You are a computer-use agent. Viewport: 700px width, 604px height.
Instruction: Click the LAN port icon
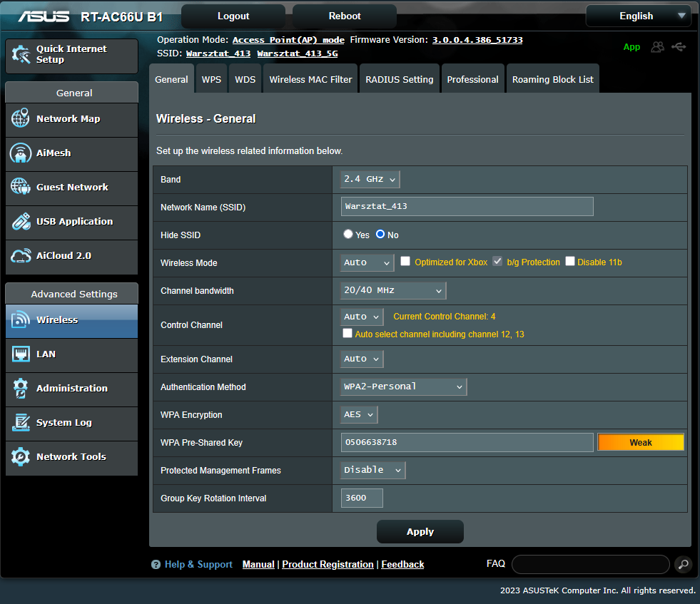coord(21,354)
